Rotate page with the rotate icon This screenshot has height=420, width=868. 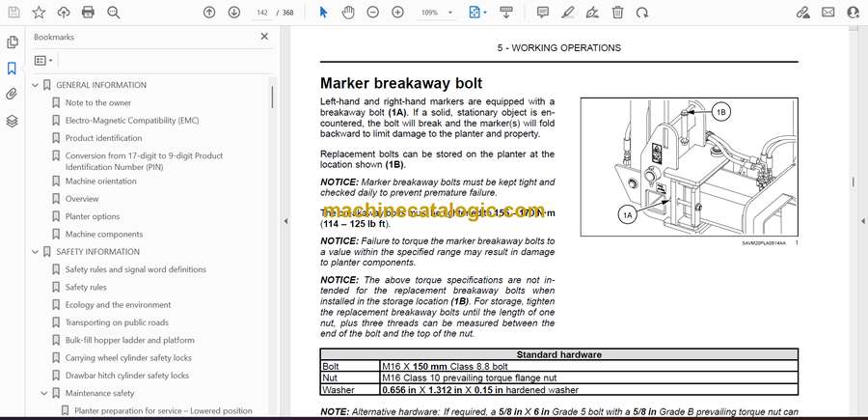pyautogui.click(x=642, y=13)
